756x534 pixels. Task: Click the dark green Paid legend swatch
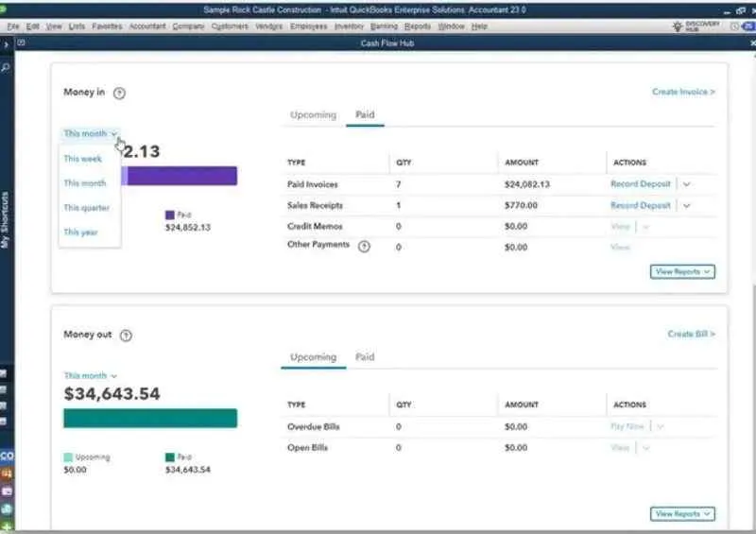click(x=170, y=457)
